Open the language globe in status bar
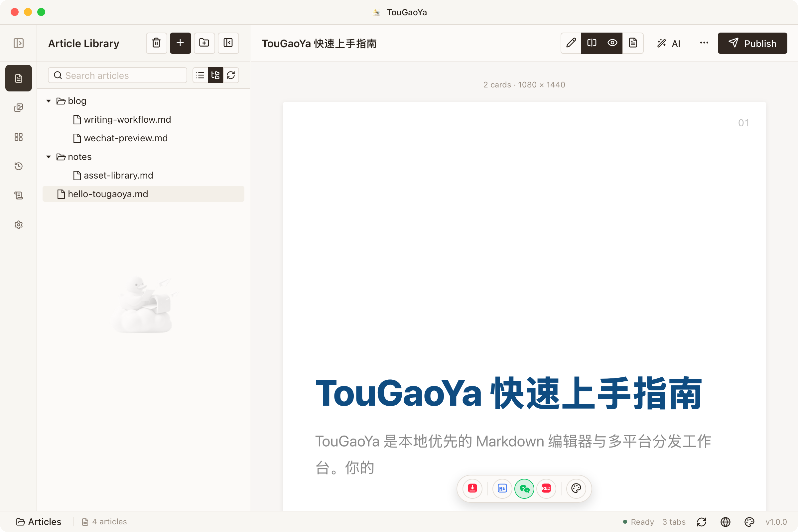This screenshot has height=532, width=798. [726, 522]
